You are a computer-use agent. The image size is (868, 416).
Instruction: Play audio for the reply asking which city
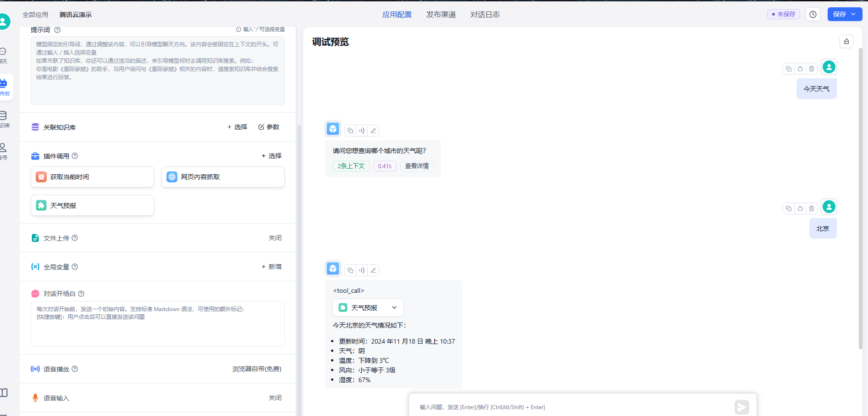tap(362, 131)
